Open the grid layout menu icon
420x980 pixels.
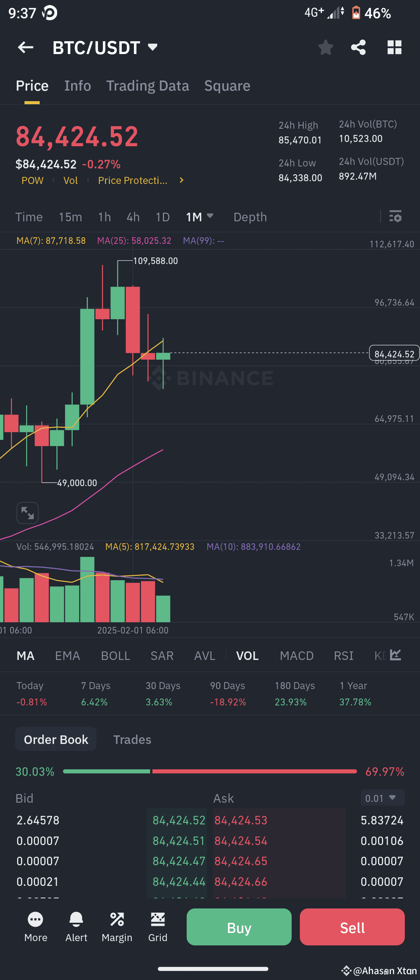394,47
